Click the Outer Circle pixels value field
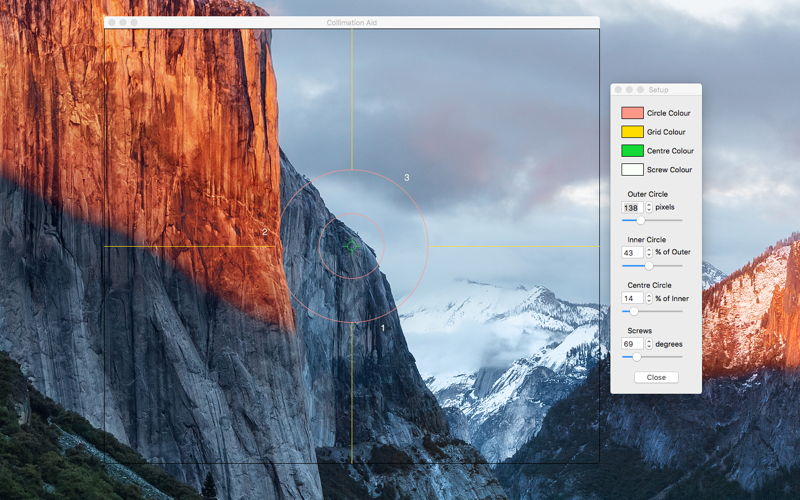800x500 pixels. pos(632,207)
